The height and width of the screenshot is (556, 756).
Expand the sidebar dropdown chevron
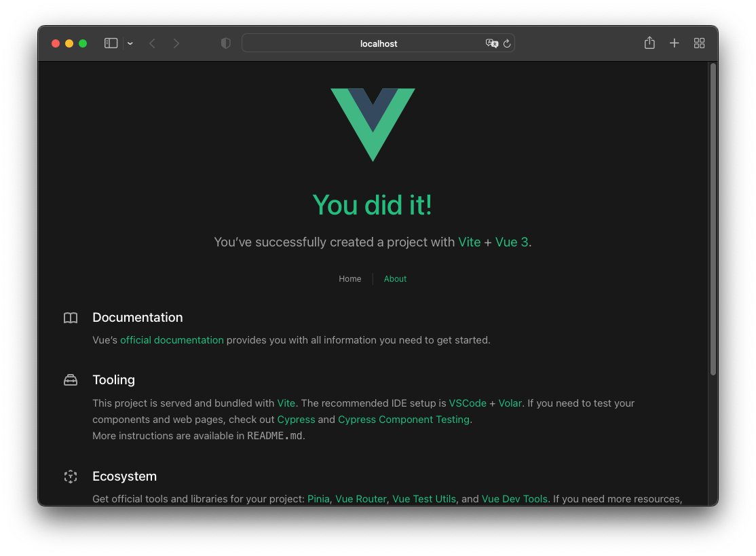click(130, 43)
